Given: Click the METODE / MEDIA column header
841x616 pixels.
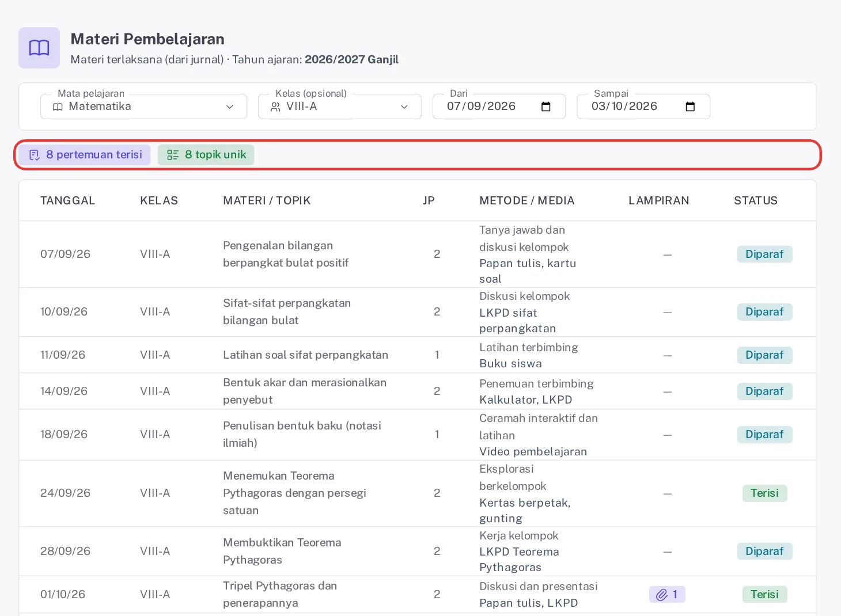Looking at the screenshot, I should [x=526, y=200].
